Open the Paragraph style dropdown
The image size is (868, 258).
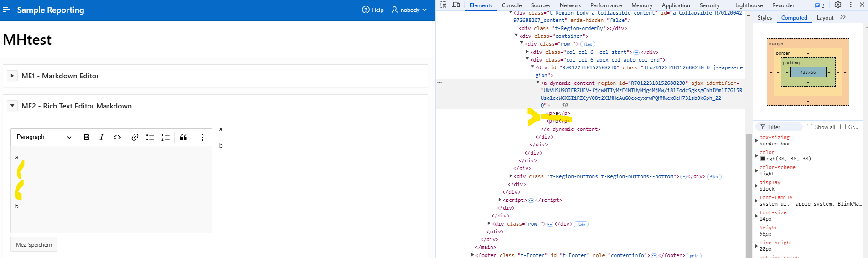coord(44,137)
